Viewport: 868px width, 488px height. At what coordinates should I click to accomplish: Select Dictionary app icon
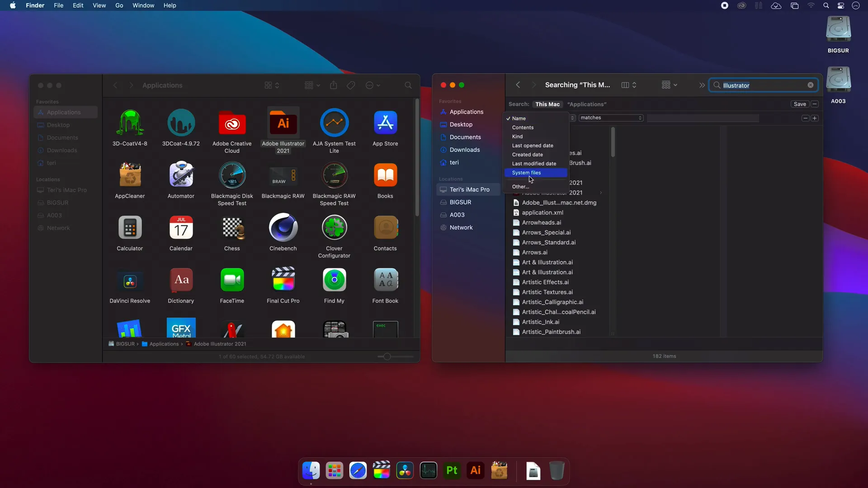(181, 280)
